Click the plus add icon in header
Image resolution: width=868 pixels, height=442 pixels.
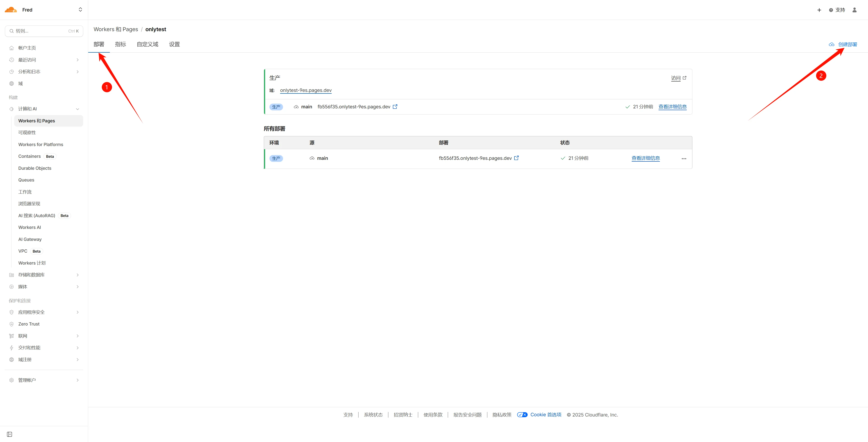(x=819, y=10)
